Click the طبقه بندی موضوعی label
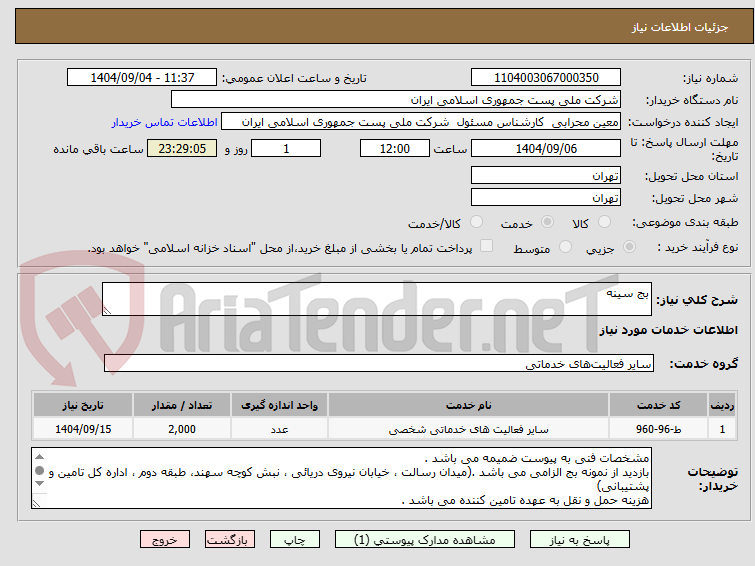This screenshot has width=755, height=566. coord(685,222)
